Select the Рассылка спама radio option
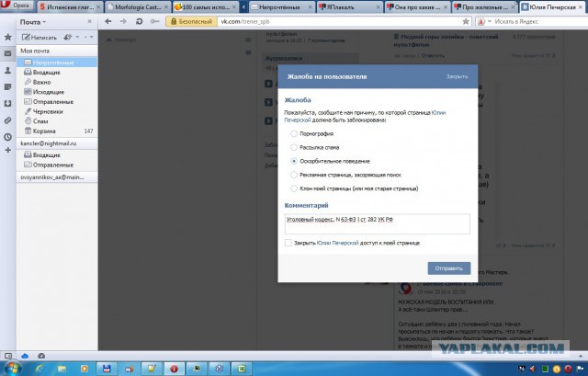Screen dimensions: 588x376 pyautogui.click(x=294, y=147)
